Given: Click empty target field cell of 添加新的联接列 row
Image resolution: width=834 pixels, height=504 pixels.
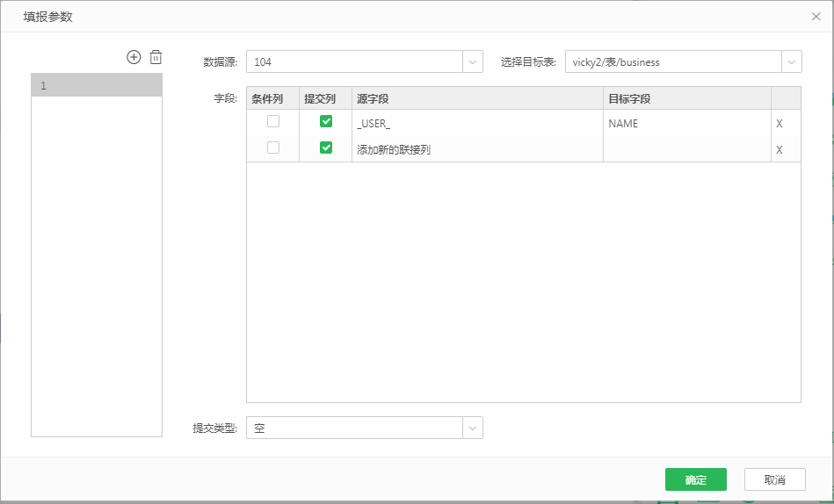Looking at the screenshot, I should coord(687,149).
